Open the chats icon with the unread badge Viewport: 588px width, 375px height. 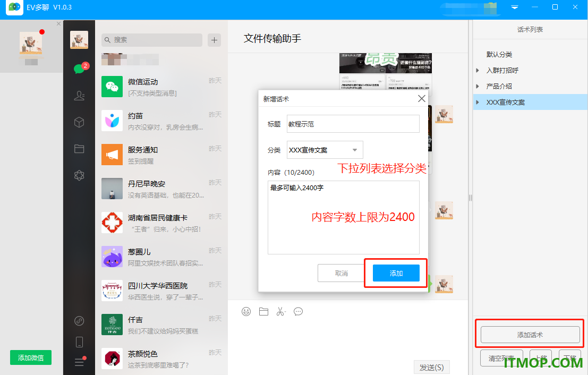point(80,69)
